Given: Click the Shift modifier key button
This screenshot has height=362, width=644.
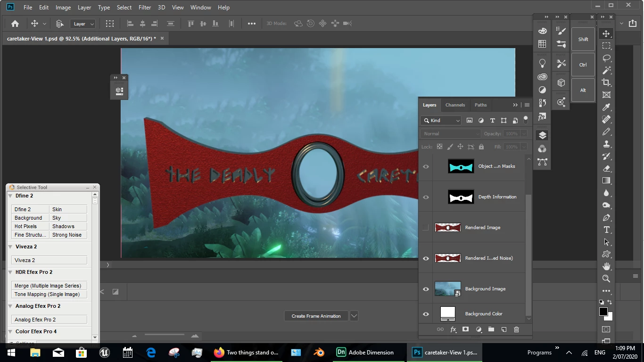Looking at the screenshot, I should [583, 39].
